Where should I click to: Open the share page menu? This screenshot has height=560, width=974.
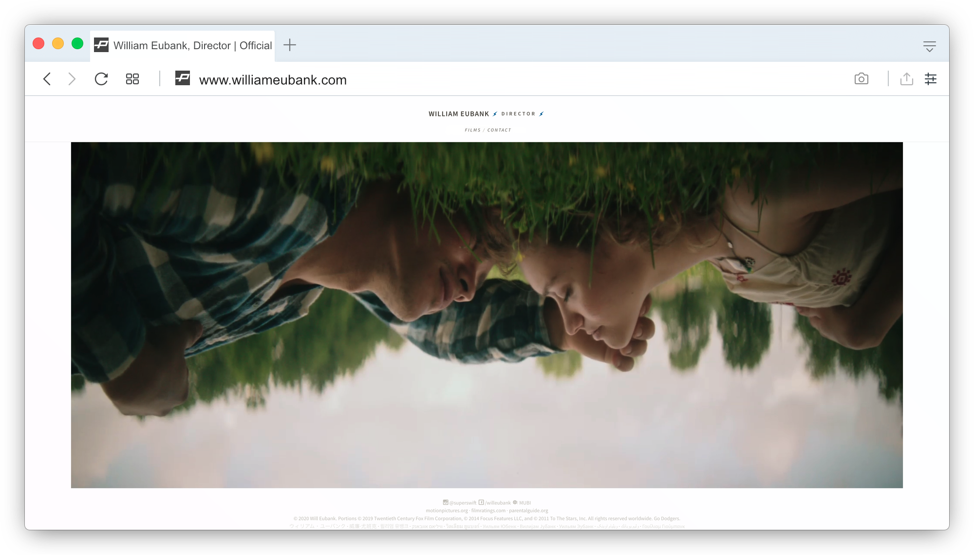click(x=906, y=79)
